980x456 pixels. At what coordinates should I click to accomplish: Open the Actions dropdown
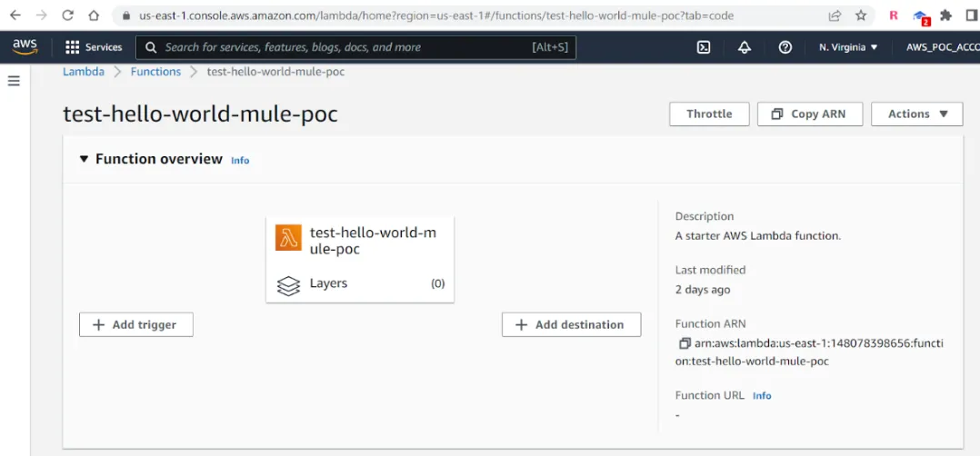click(917, 114)
